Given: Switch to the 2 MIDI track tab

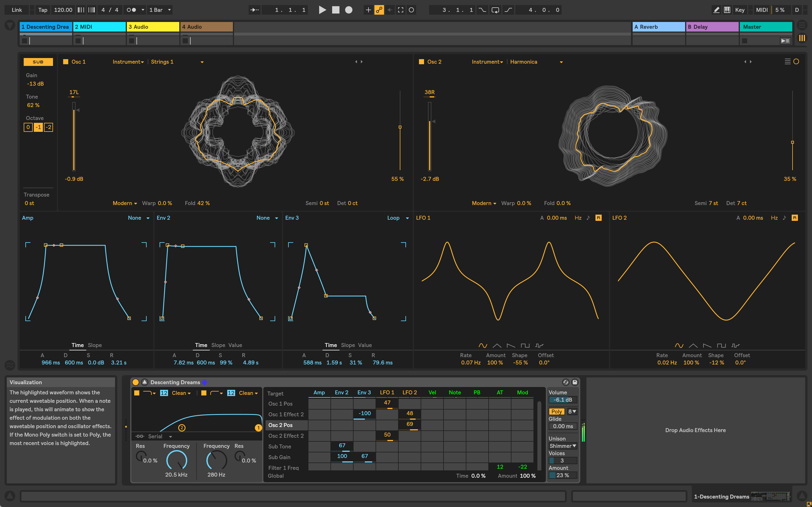Looking at the screenshot, I should [99, 26].
